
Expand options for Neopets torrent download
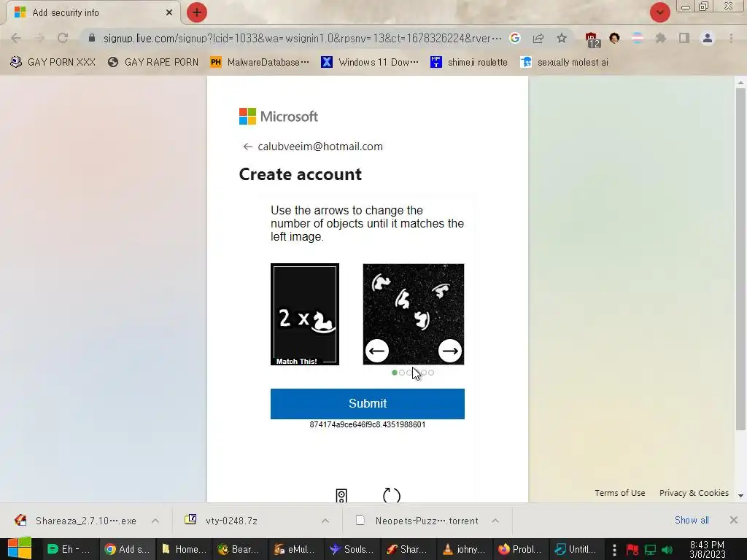click(495, 521)
